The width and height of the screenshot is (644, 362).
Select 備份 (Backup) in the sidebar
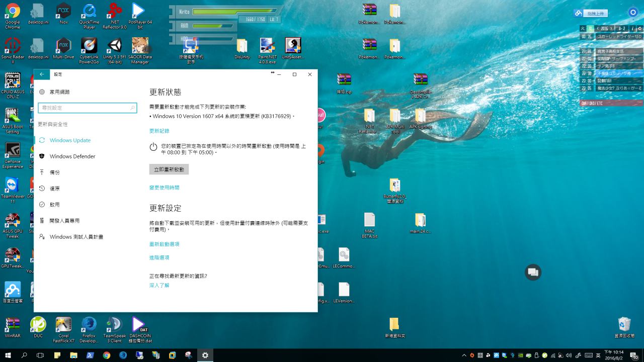(54, 172)
